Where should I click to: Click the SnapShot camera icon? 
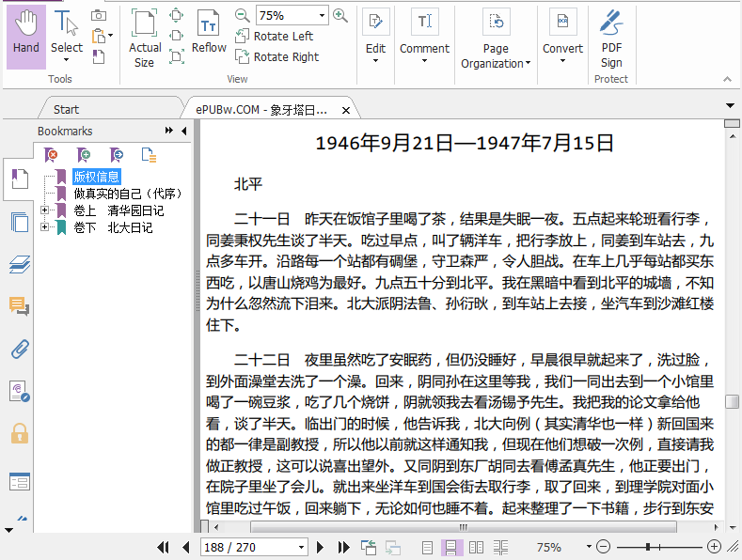coord(99,15)
